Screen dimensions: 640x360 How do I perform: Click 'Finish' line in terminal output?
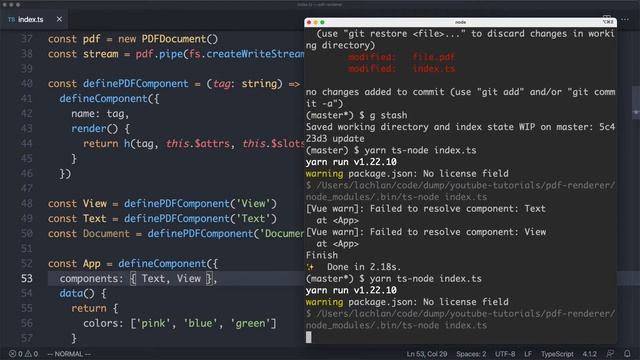322,255
